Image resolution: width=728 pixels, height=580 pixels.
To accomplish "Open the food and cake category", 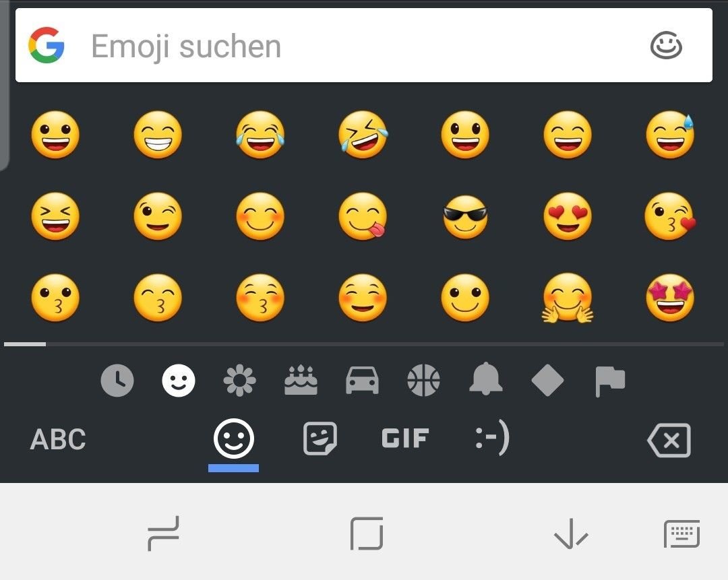I will pos(301,380).
